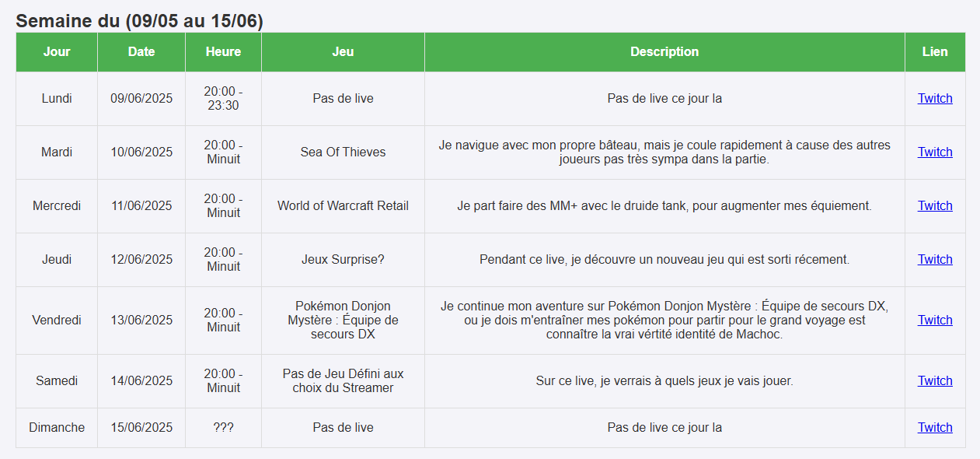Open the Twitch link for Mardi

[934, 152]
